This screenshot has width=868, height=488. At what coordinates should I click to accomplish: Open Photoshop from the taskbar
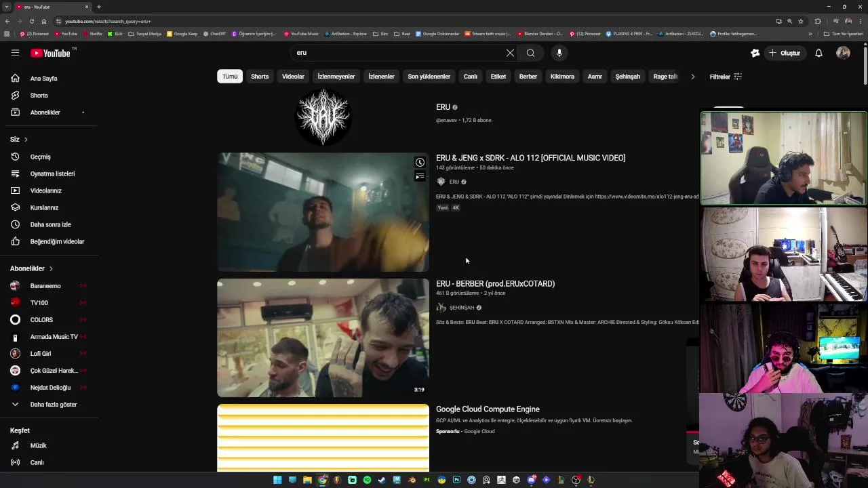tap(456, 480)
